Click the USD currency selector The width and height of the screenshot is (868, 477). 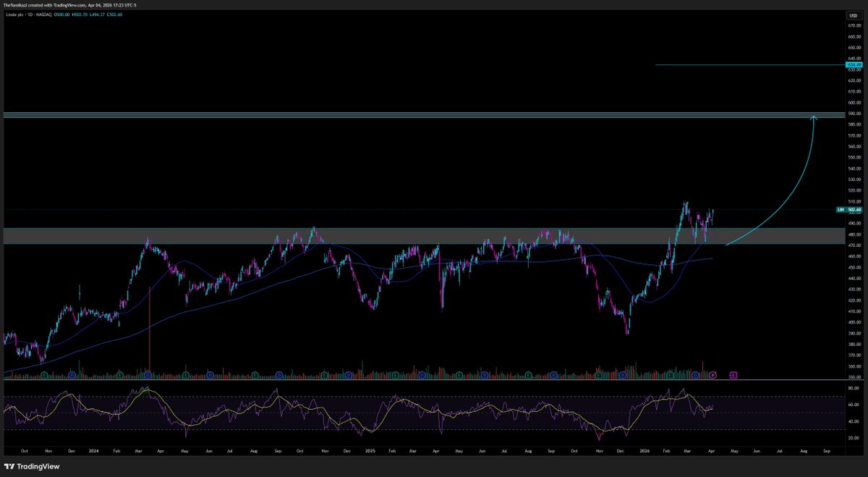(x=854, y=15)
